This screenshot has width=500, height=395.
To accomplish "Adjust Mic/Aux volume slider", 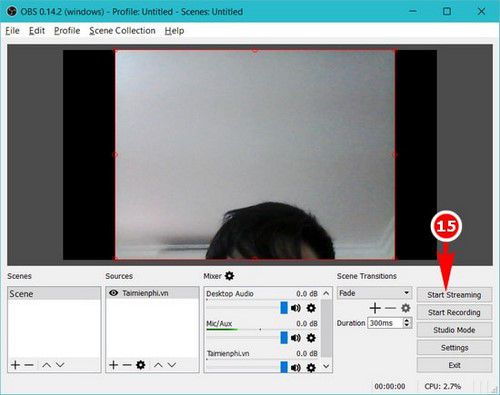I will [x=284, y=338].
